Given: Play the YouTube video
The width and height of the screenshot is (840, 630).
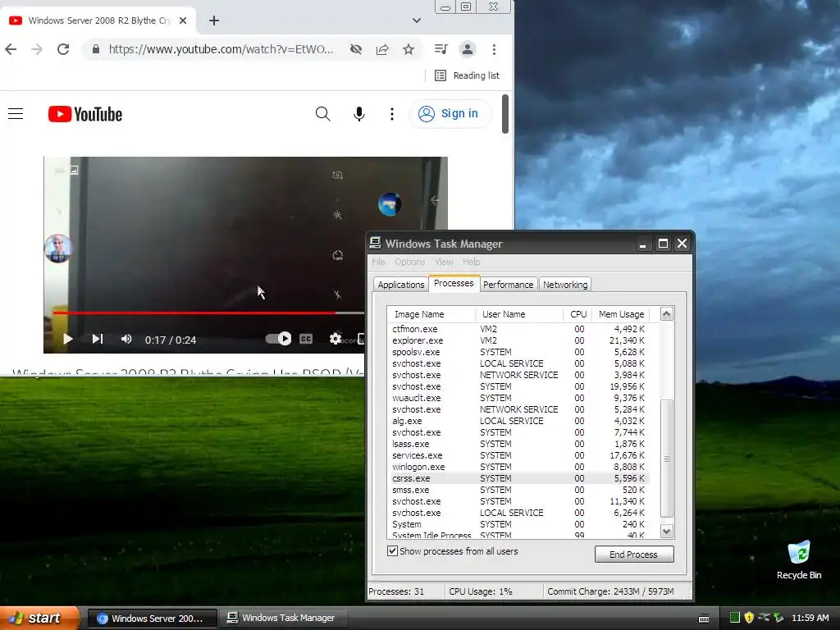Looking at the screenshot, I should pyautogui.click(x=68, y=339).
